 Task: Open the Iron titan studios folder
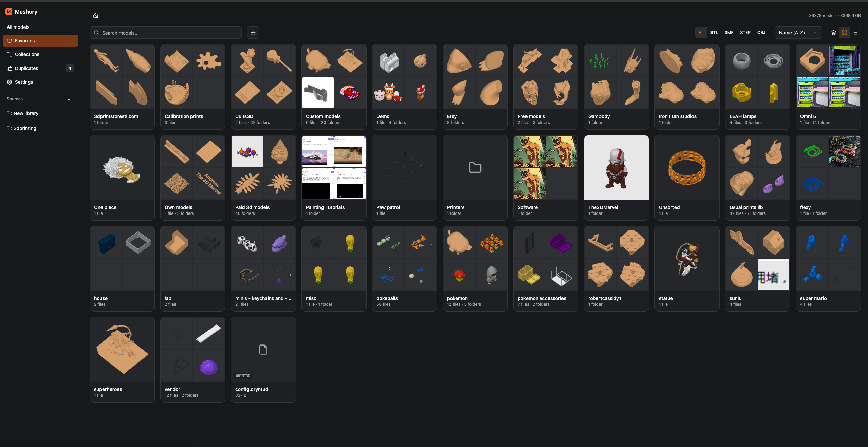tap(687, 87)
